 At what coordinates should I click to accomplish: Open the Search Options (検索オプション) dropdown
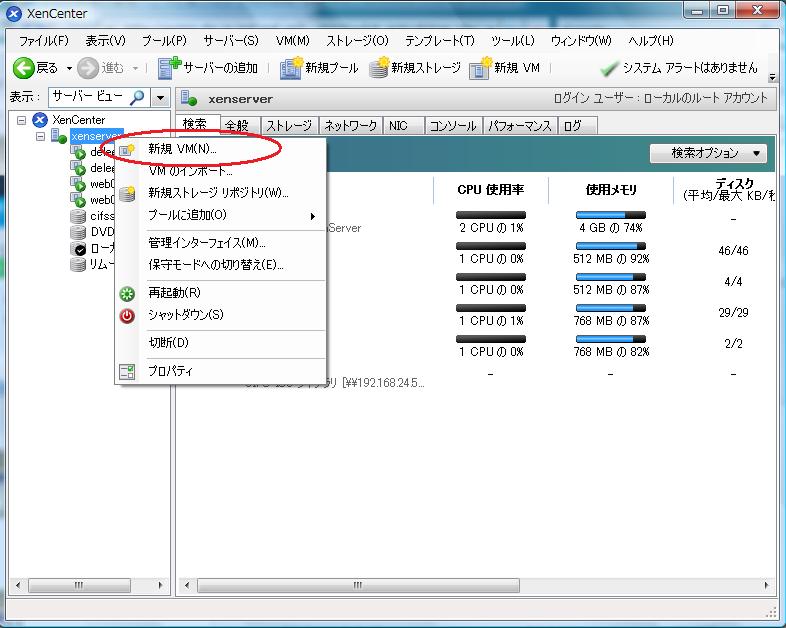[708, 153]
